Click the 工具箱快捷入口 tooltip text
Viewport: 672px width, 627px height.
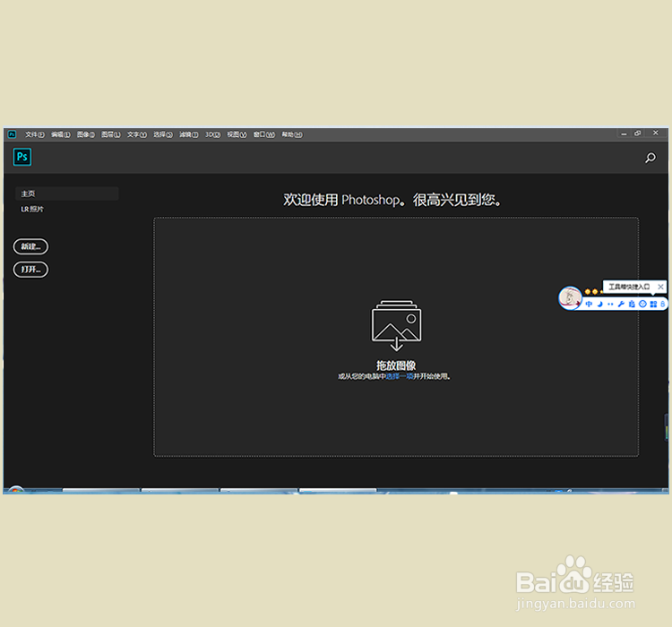pyautogui.click(x=629, y=287)
